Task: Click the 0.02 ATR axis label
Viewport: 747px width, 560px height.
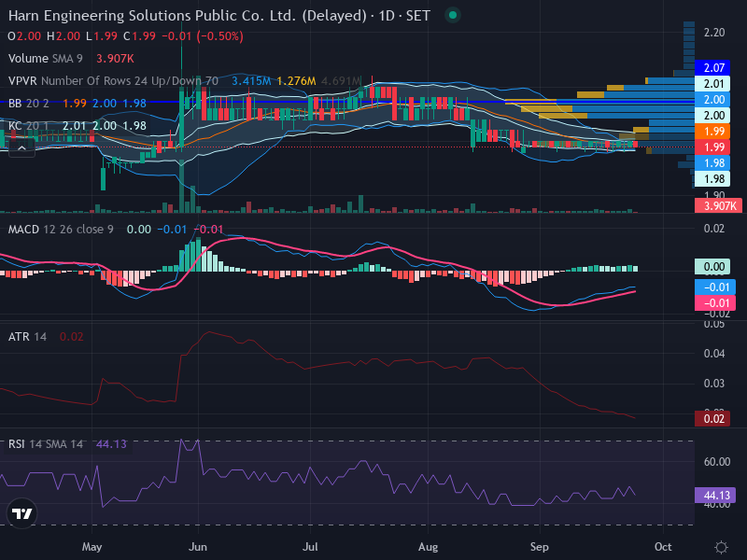Action: coord(712,418)
